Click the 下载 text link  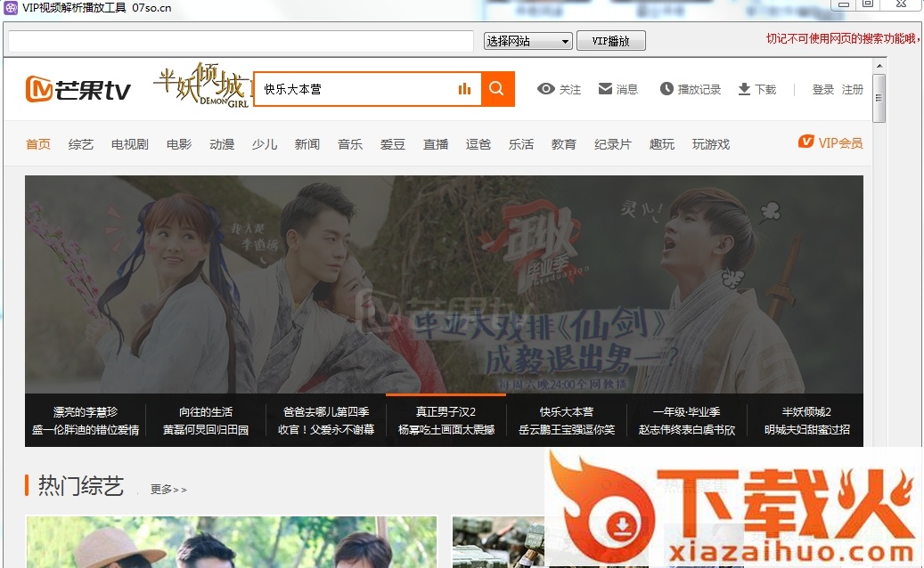pos(765,89)
